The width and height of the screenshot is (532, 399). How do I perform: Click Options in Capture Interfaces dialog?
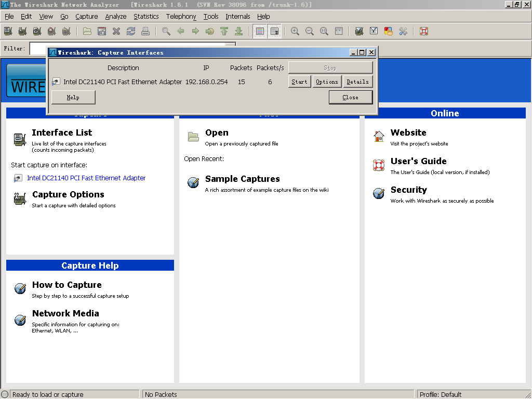pos(327,82)
